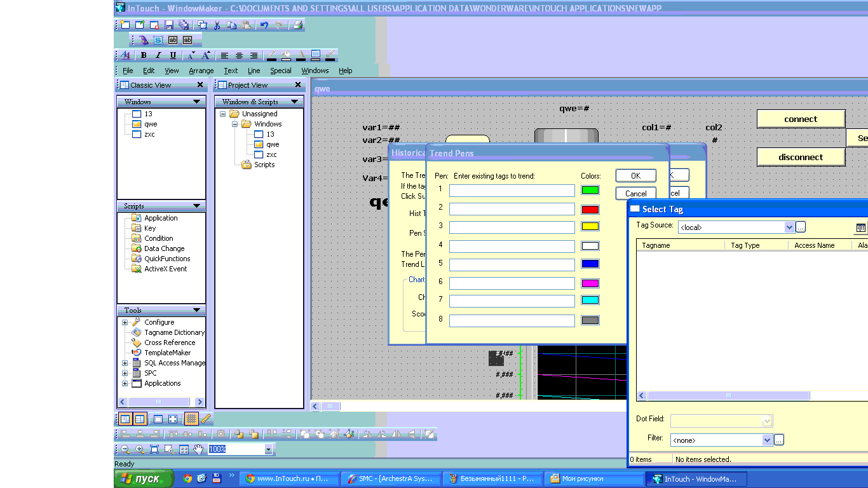Image resolution: width=868 pixels, height=488 pixels.
Task: Expand the Configure tree node
Action: pos(125,322)
